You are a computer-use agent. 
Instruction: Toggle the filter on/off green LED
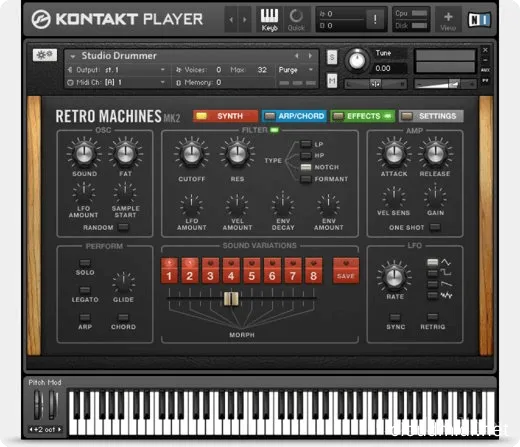point(274,130)
